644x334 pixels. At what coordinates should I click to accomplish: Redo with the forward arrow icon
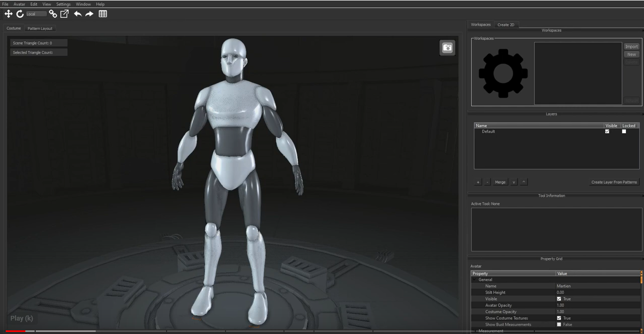pos(89,14)
